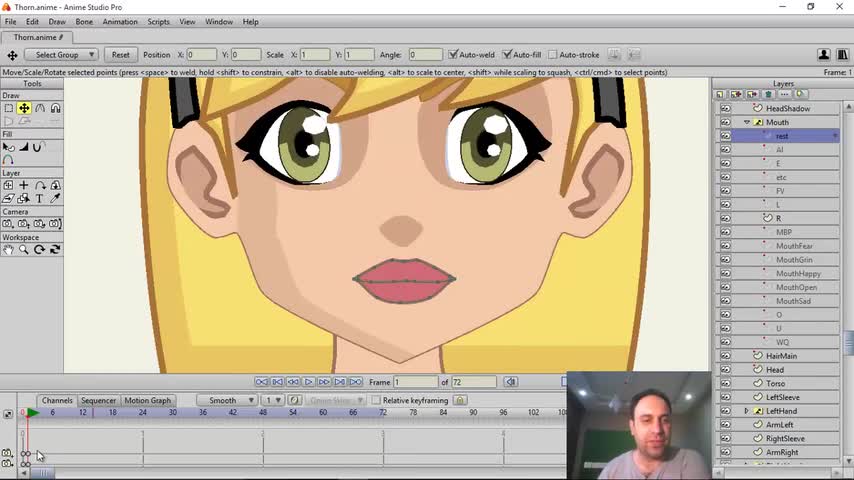This screenshot has height=480, width=854.
Task: Open the Animation menu
Action: pyautogui.click(x=120, y=21)
